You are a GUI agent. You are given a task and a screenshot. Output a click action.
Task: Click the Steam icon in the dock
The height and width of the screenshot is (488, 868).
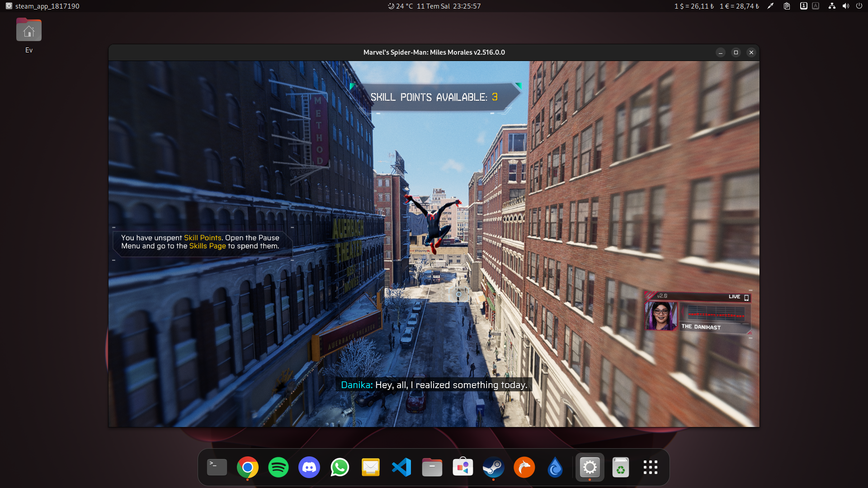[x=494, y=467]
